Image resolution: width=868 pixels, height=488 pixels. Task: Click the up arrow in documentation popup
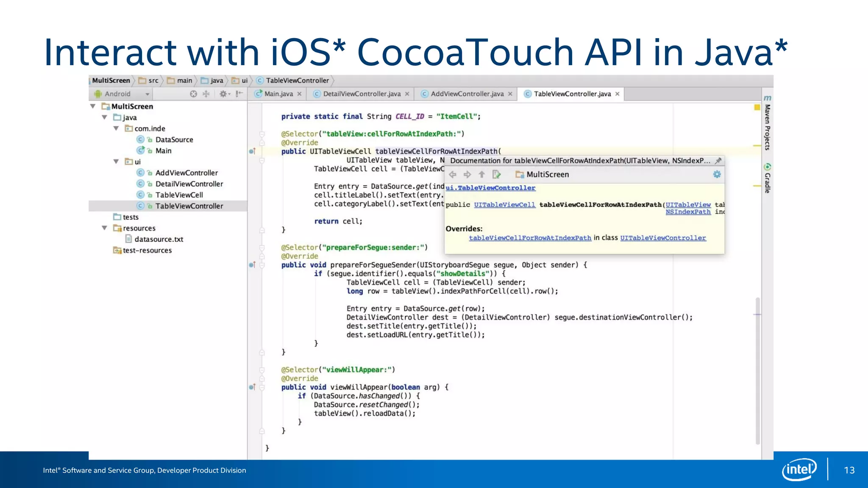coord(482,175)
